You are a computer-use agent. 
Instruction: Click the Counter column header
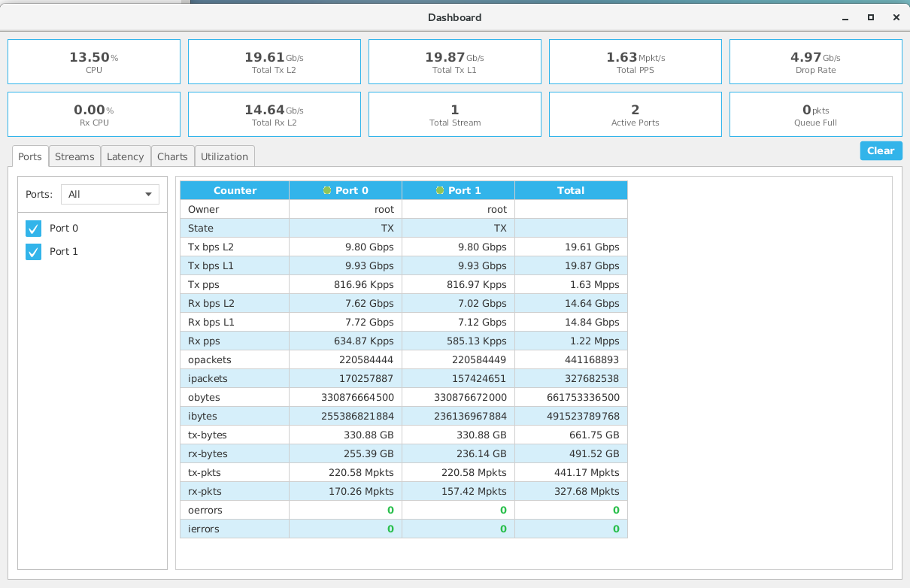coord(235,190)
